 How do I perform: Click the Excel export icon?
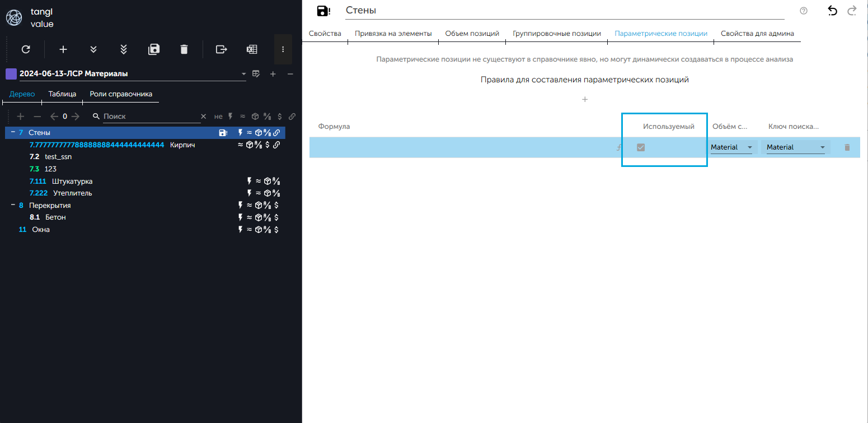(252, 49)
